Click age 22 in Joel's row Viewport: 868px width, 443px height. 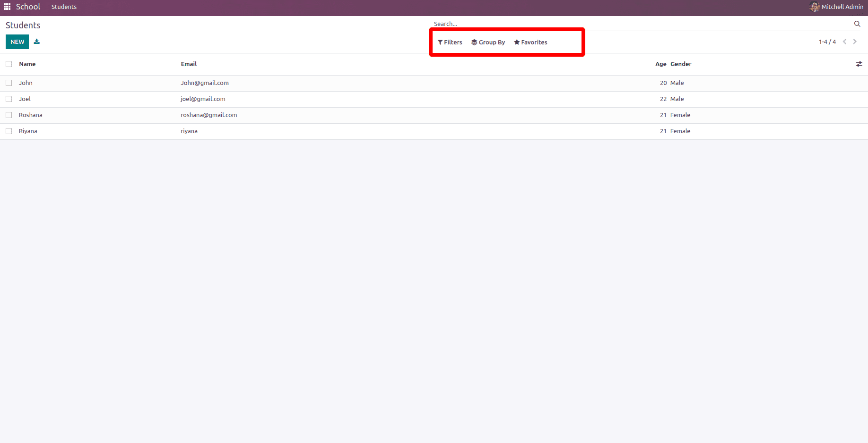[663, 99]
